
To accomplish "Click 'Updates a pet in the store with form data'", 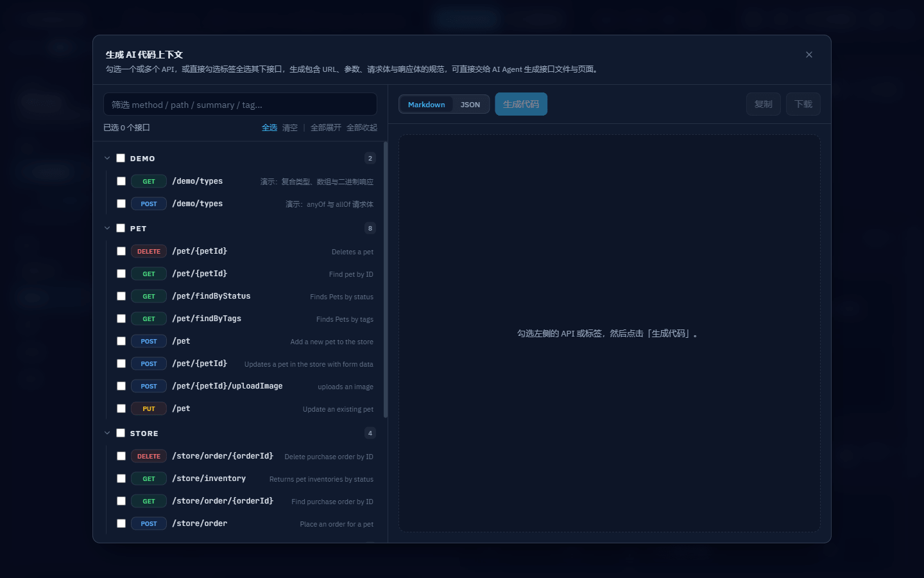I will coord(309,364).
